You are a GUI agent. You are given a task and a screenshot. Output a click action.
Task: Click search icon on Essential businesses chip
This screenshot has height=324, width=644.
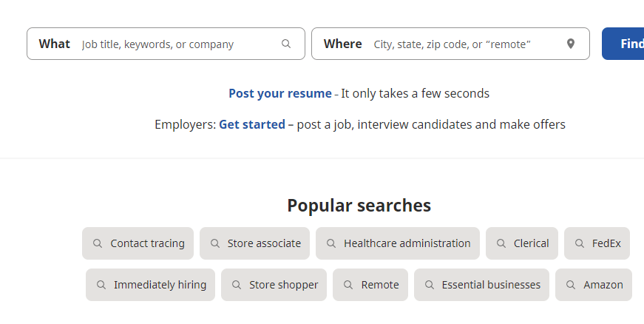(x=429, y=285)
